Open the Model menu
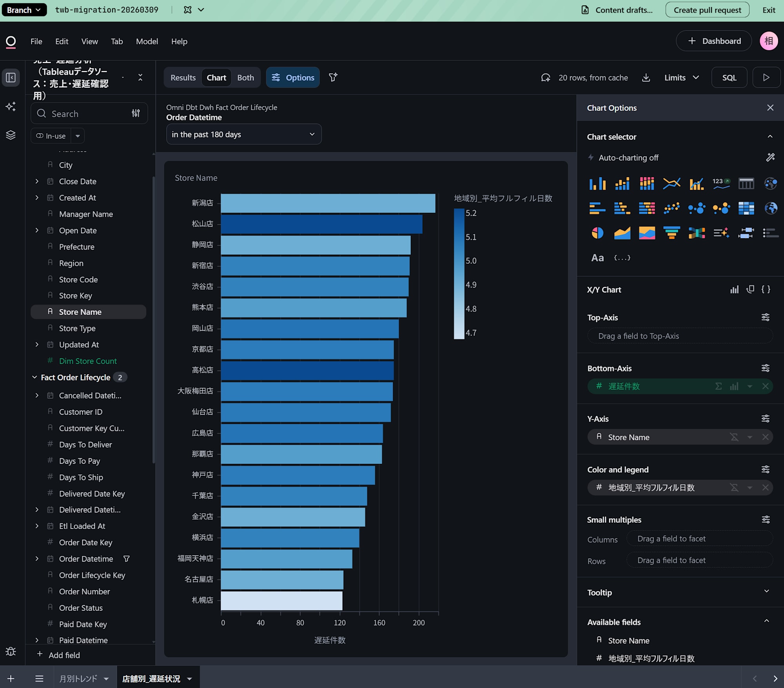The image size is (784, 688). 147,42
